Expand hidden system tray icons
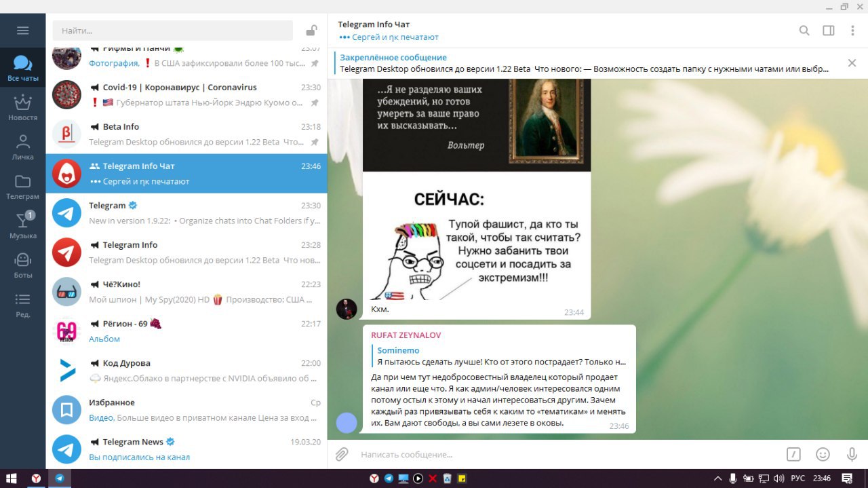 click(717, 478)
